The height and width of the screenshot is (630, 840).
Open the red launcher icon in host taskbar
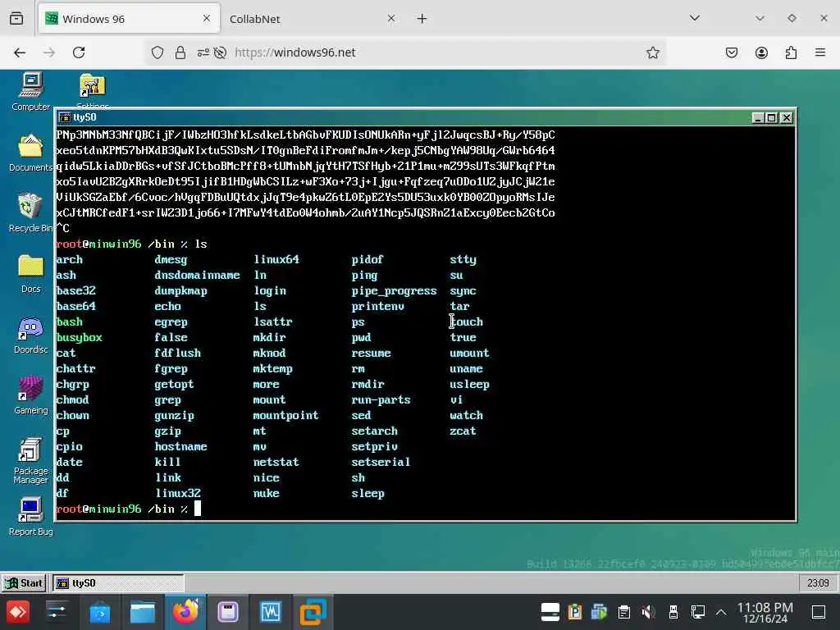coord(18,612)
